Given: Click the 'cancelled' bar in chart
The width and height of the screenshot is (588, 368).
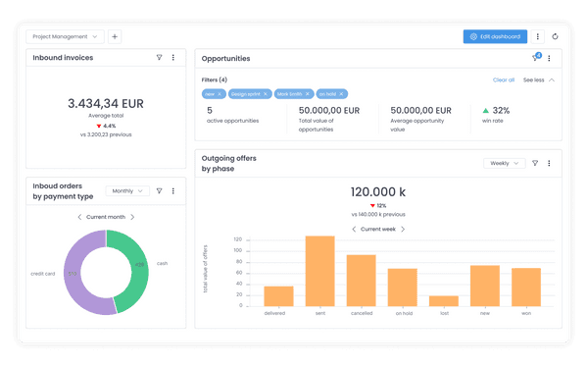Looking at the screenshot, I should [x=361, y=281].
